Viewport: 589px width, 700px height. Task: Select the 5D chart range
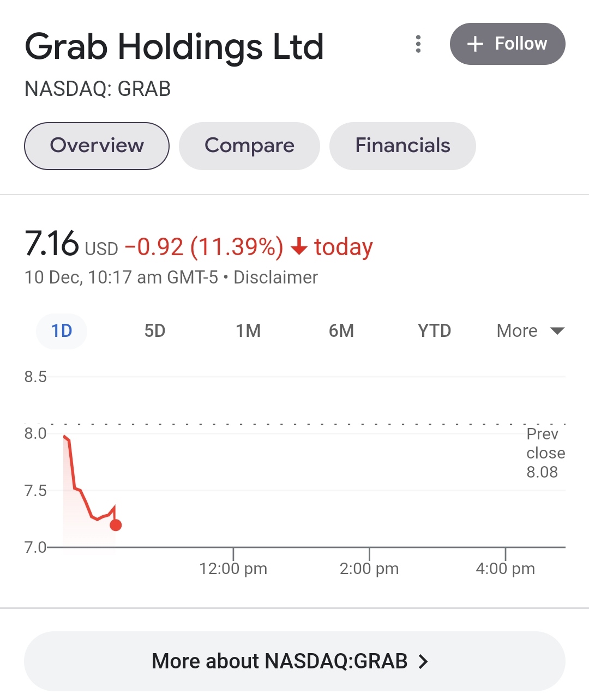[155, 331]
